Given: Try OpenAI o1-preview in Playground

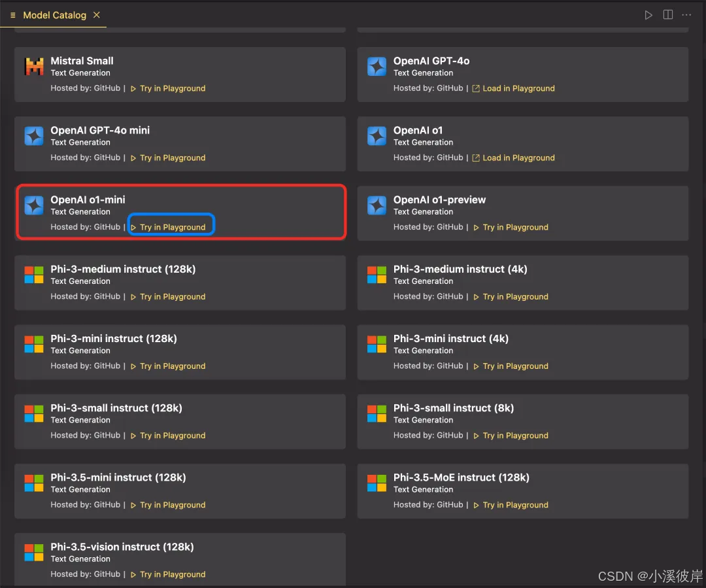Looking at the screenshot, I should [511, 227].
